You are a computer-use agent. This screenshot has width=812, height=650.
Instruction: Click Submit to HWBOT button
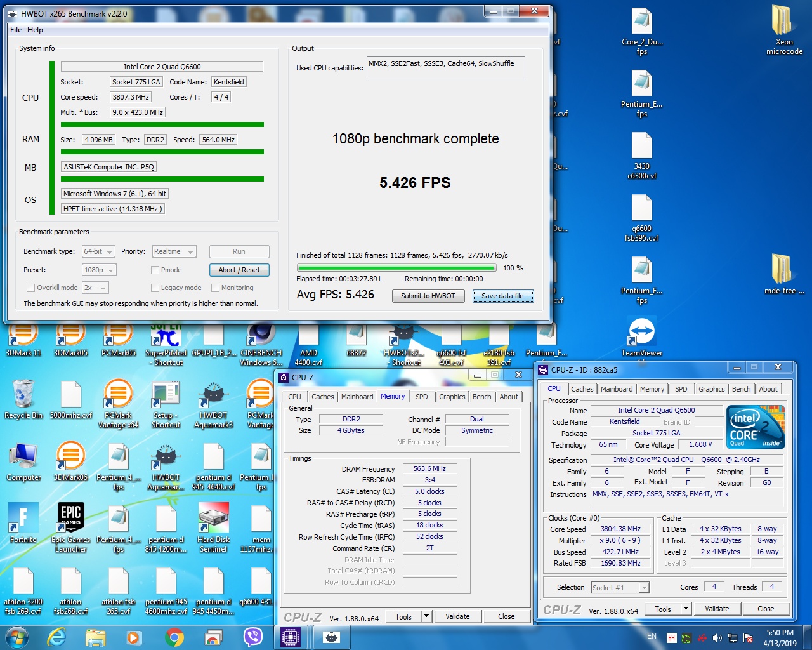pos(428,296)
